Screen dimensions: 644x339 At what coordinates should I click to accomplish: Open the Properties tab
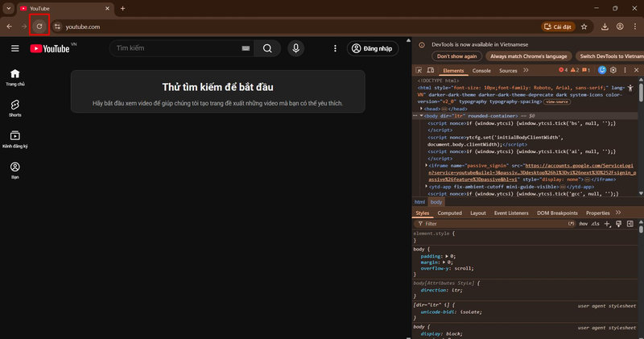[597, 213]
